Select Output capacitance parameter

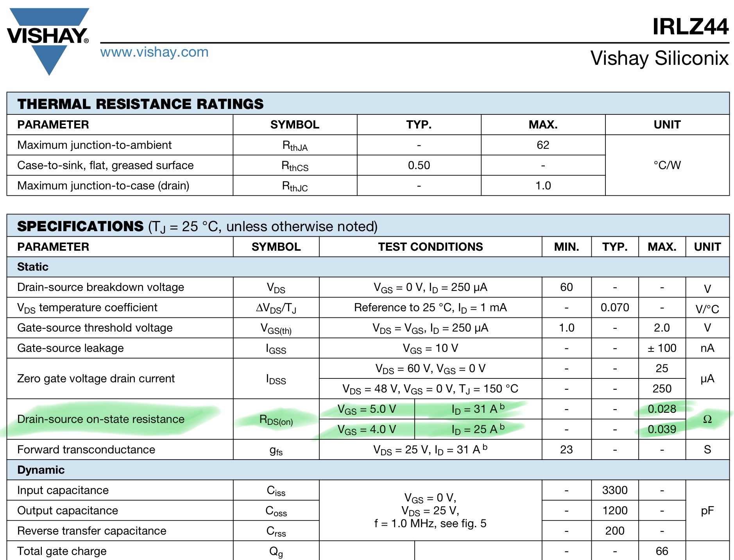[x=68, y=510]
